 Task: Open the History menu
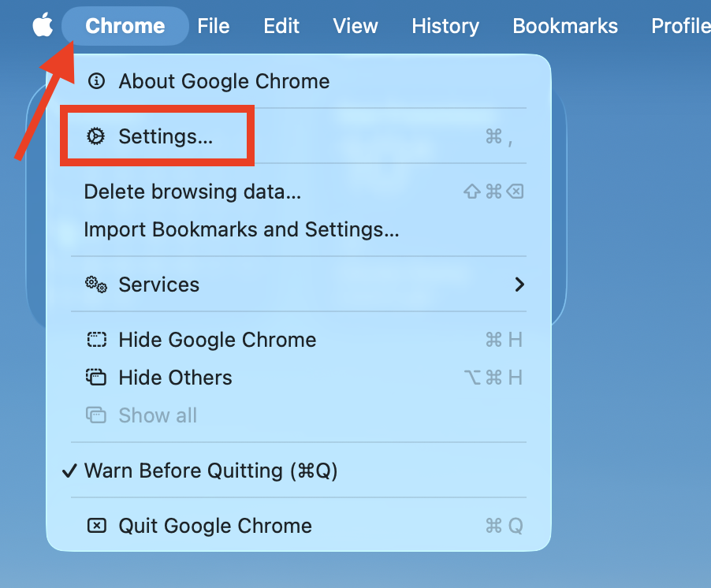(x=445, y=25)
